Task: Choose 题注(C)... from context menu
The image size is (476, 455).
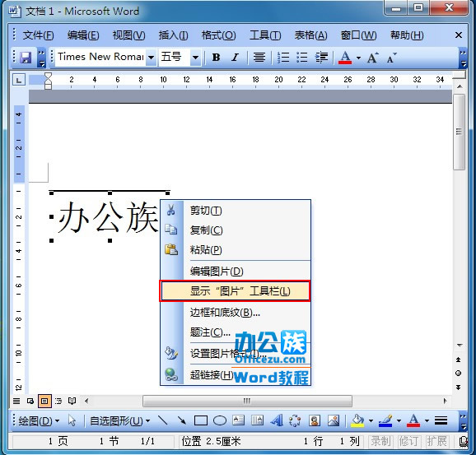Action: [236, 332]
